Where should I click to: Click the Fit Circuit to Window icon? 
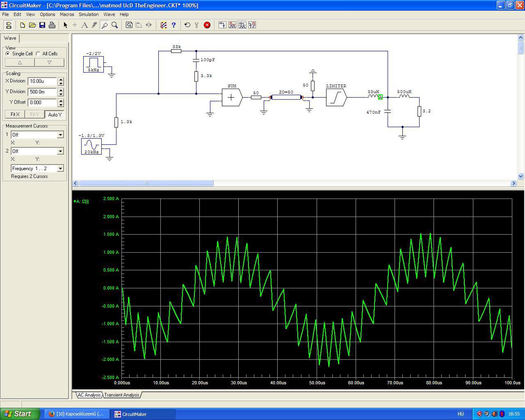point(129,25)
